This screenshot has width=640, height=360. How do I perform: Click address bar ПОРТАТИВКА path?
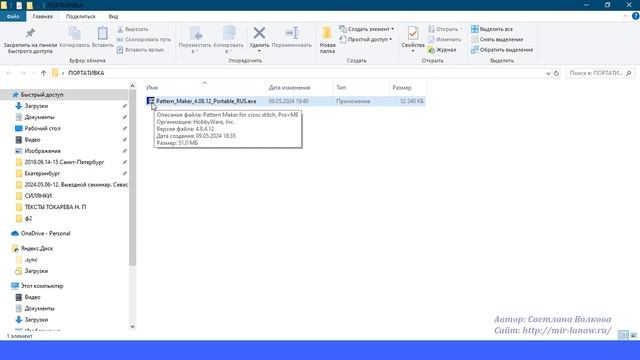tap(86, 73)
